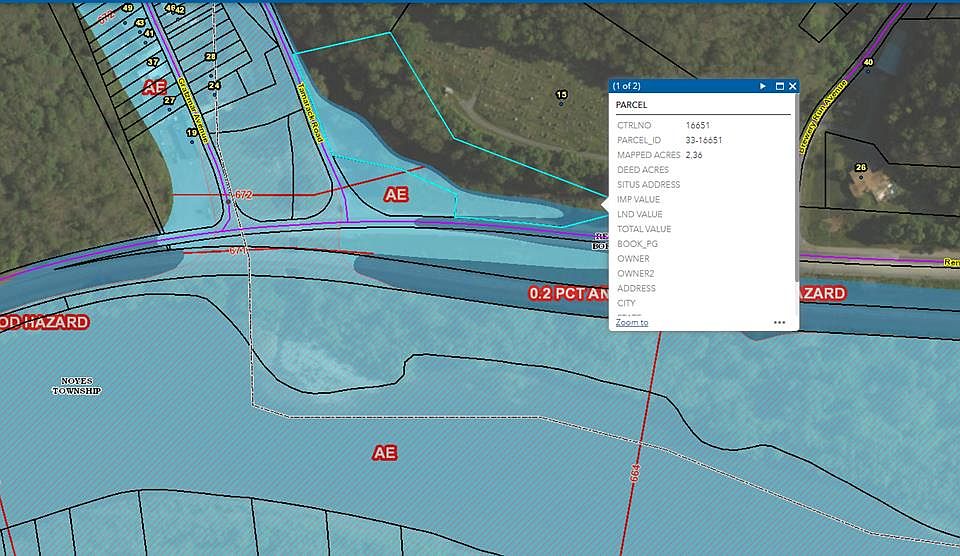
Task: Click the large AE flood zone label
Action: coord(385,453)
